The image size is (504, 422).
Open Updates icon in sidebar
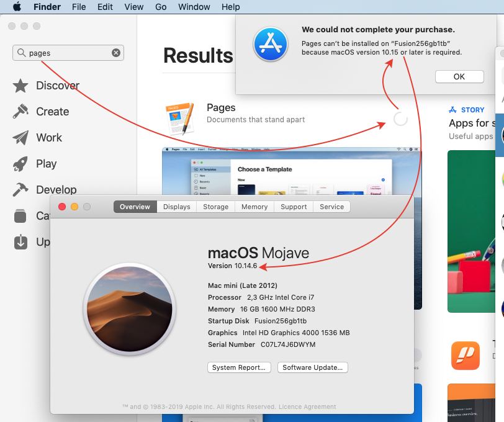[x=20, y=241]
